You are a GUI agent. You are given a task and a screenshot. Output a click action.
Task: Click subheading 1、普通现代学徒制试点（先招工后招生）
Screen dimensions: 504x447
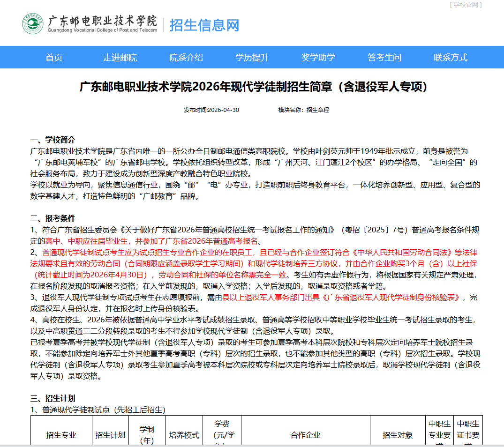(x=98, y=410)
